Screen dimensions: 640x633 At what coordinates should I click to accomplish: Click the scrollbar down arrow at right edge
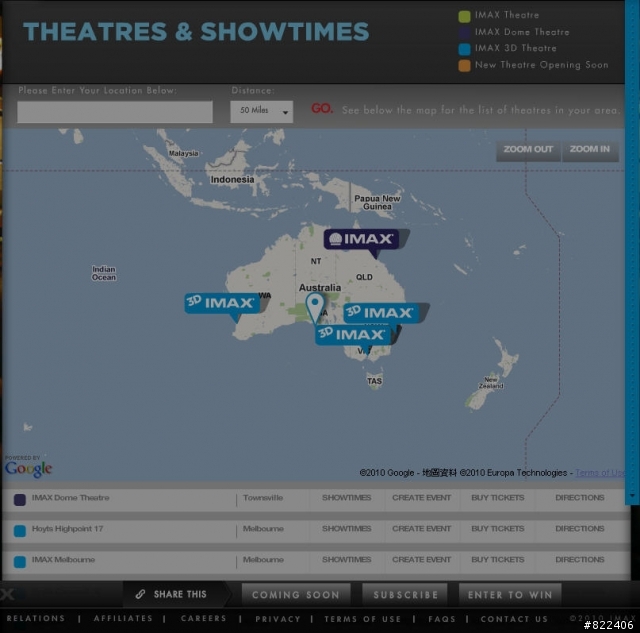pyautogui.click(x=632, y=496)
